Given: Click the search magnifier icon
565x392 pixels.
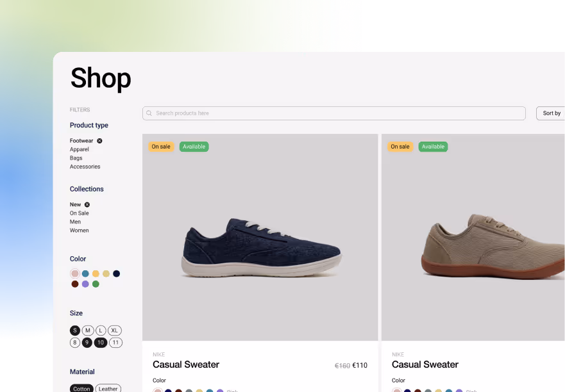Looking at the screenshot, I should tap(149, 113).
